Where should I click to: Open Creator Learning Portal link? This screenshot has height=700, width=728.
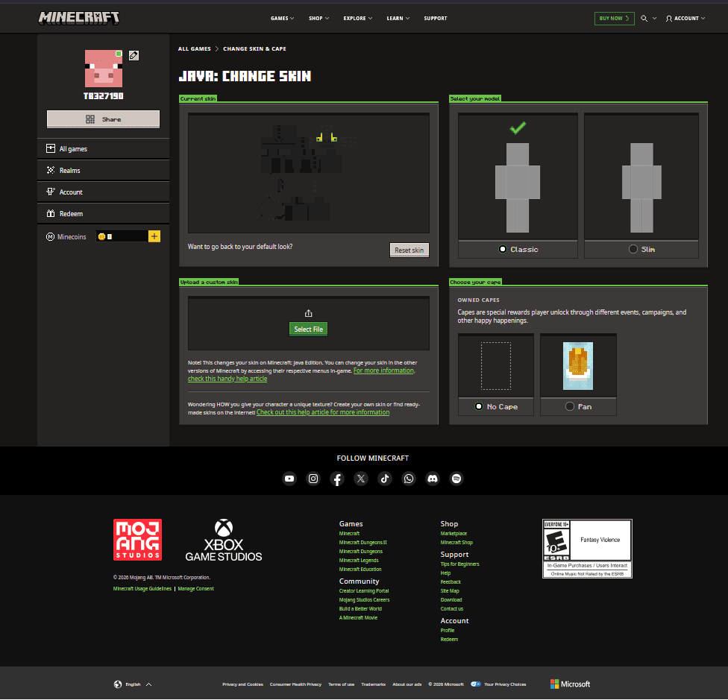point(364,591)
